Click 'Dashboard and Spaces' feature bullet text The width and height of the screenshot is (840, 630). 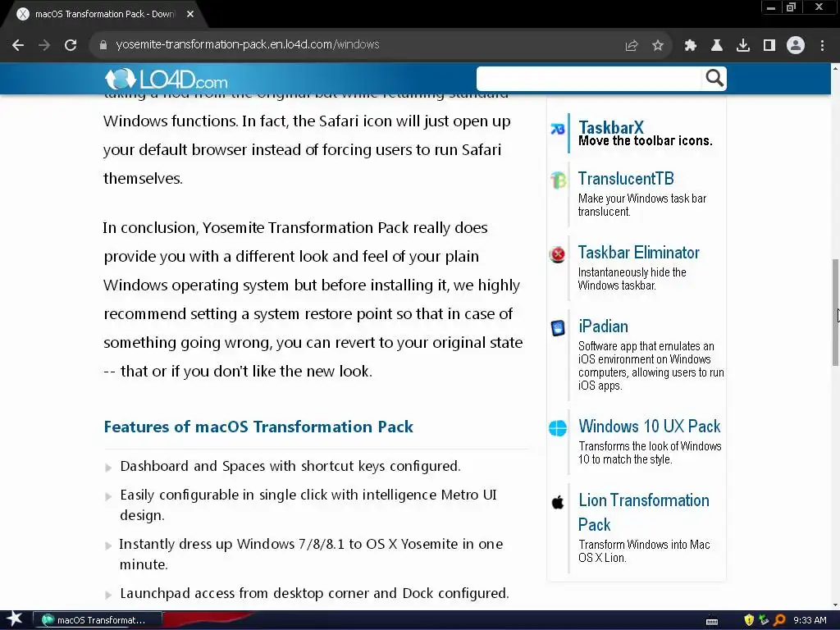click(x=290, y=466)
